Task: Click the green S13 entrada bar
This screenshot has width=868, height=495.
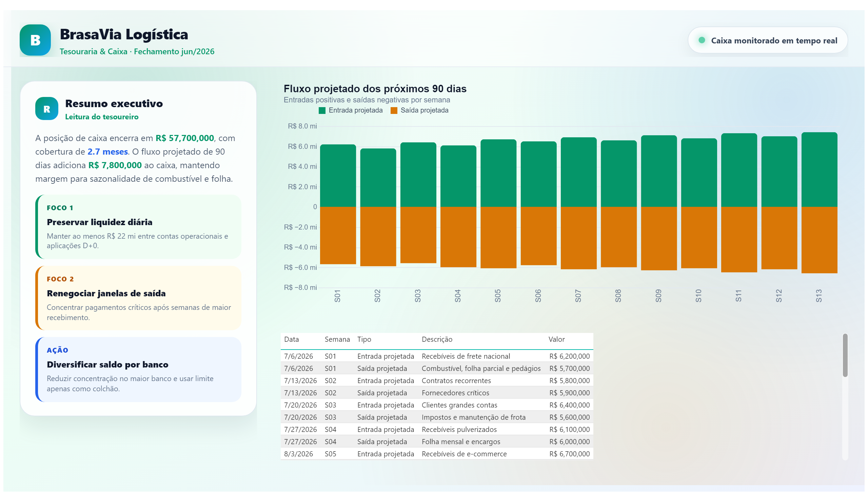Action: pos(820,169)
